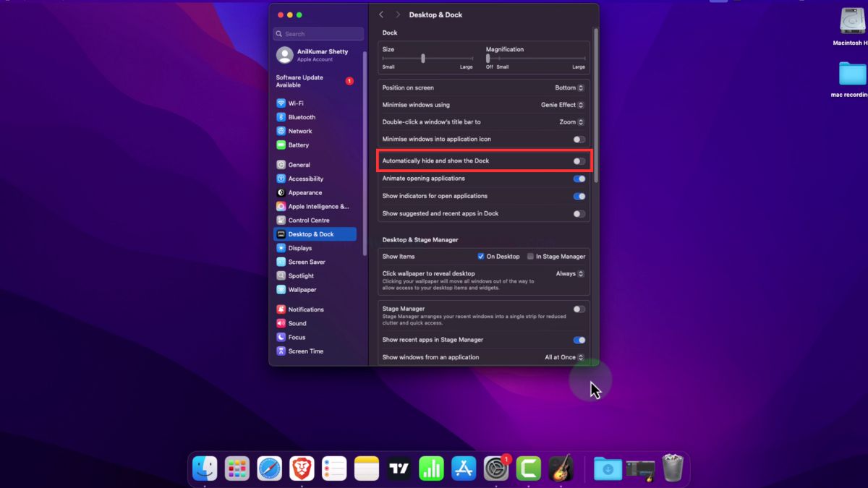Open Trash in the Dock

coord(673,468)
